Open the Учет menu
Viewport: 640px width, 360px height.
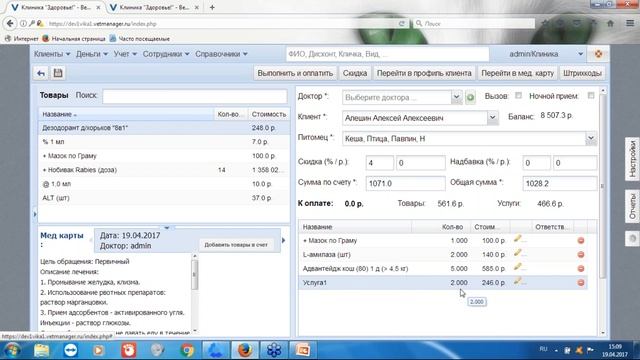(125, 54)
